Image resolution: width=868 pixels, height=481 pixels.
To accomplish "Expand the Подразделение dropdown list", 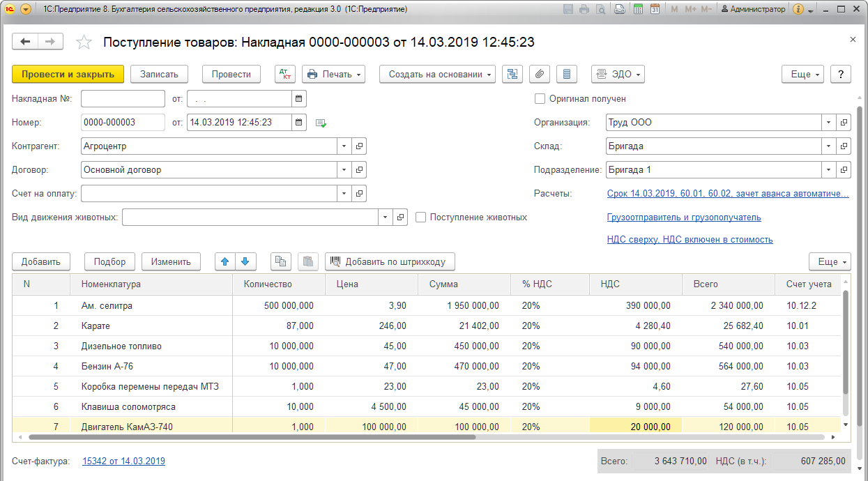I will click(x=829, y=170).
